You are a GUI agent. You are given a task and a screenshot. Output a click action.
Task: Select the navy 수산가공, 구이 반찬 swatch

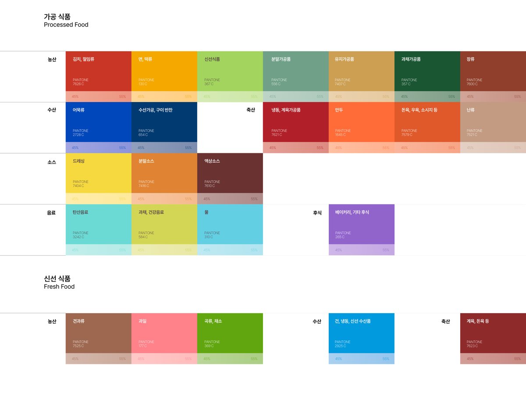click(x=164, y=122)
